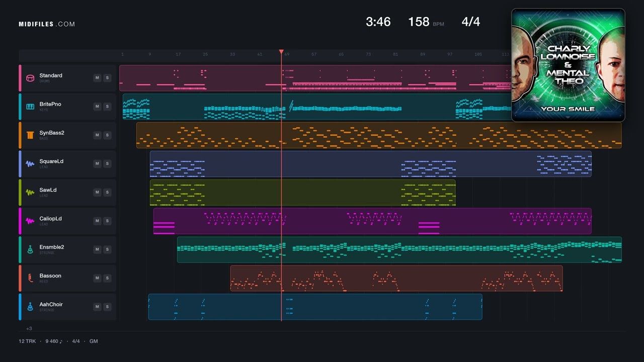Select the AahChoir MIDI clip

coord(315,307)
